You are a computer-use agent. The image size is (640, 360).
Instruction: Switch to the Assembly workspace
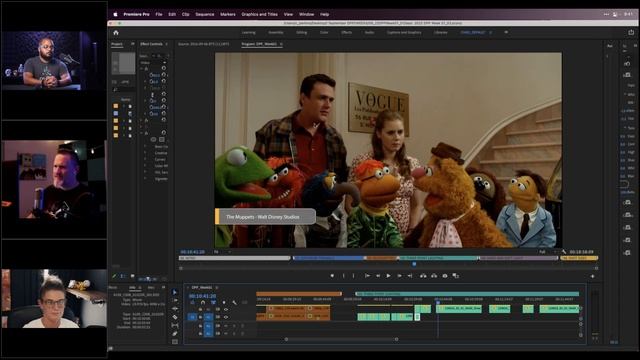tap(276, 33)
